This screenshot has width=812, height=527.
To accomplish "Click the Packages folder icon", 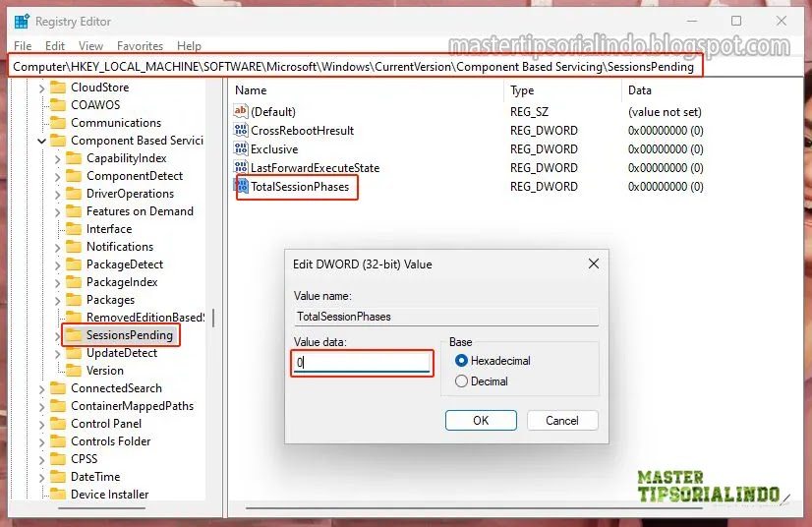I will 74,300.
